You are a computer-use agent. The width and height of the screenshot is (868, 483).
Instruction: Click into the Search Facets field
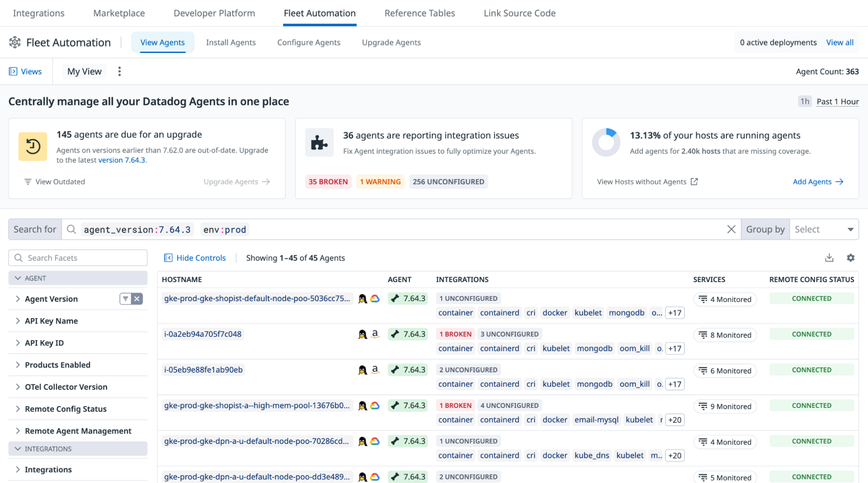coord(78,258)
